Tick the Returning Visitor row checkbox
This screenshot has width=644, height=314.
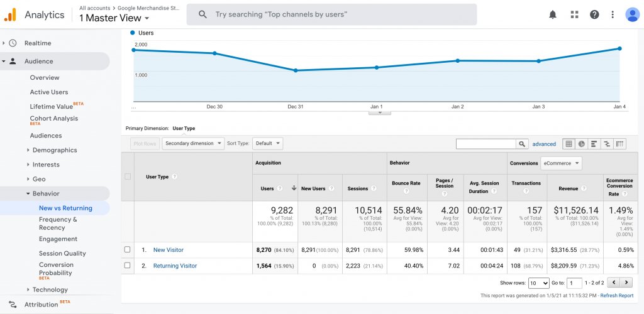tap(127, 265)
